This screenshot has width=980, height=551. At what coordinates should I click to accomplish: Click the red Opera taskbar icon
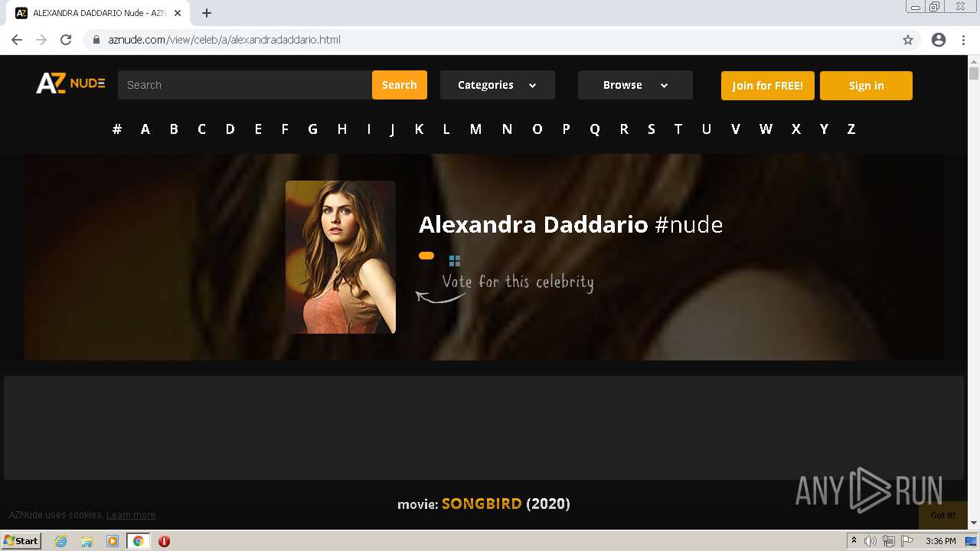164,541
